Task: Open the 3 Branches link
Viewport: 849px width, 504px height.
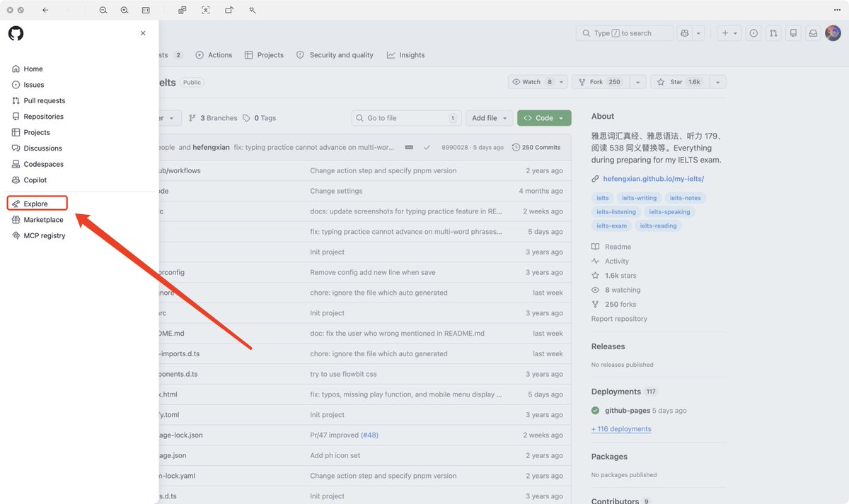Action: point(213,118)
